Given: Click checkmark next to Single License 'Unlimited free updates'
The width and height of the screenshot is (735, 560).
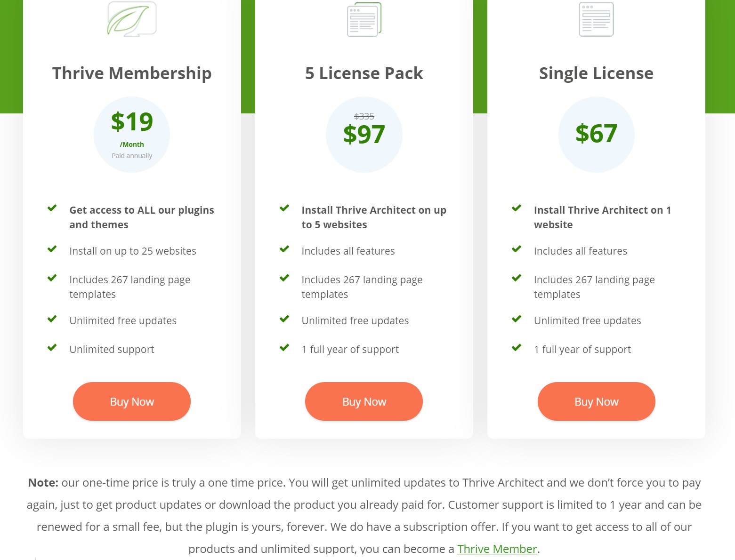Looking at the screenshot, I should click(x=517, y=319).
